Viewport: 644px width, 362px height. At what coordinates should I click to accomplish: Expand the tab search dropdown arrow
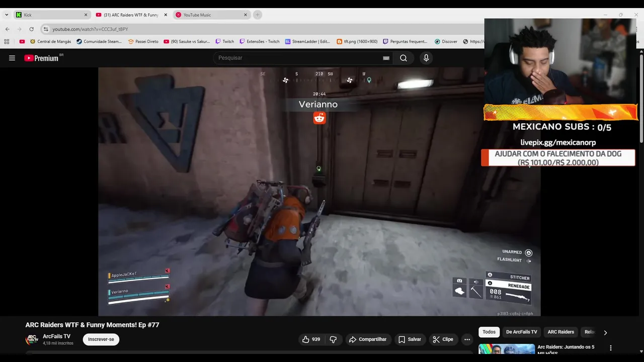[x=7, y=15]
